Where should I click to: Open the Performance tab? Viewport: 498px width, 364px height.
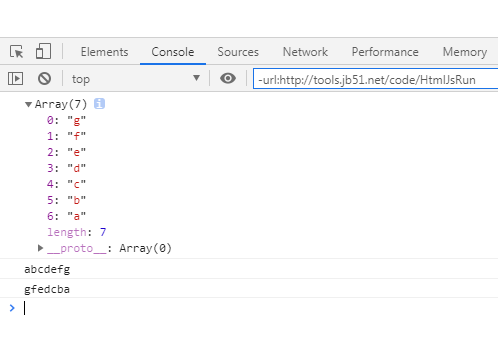pyautogui.click(x=385, y=52)
